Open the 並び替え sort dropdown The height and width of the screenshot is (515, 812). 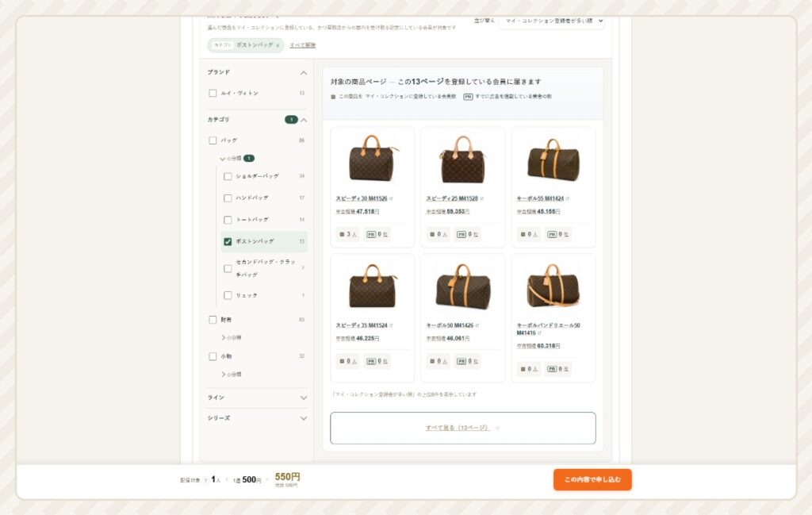coord(552,21)
